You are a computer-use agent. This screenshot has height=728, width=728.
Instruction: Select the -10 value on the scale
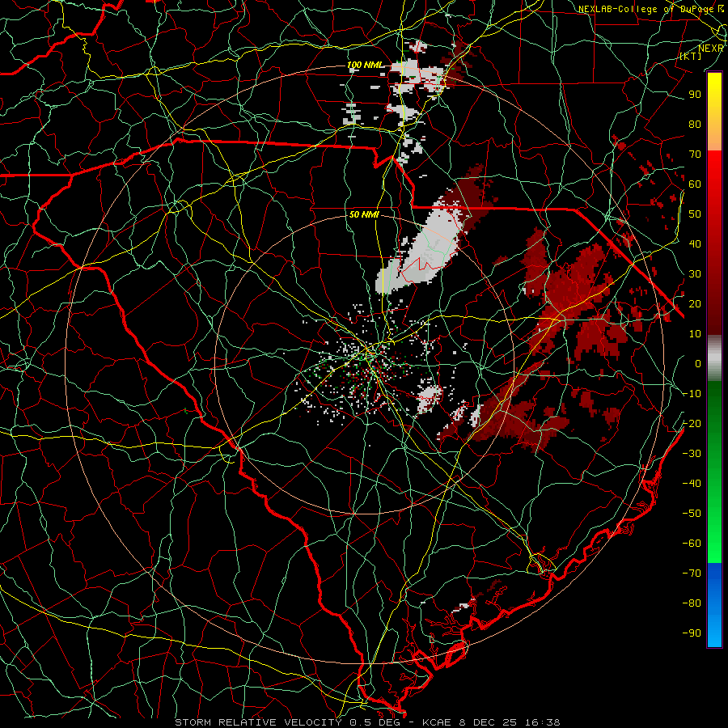[692, 394]
